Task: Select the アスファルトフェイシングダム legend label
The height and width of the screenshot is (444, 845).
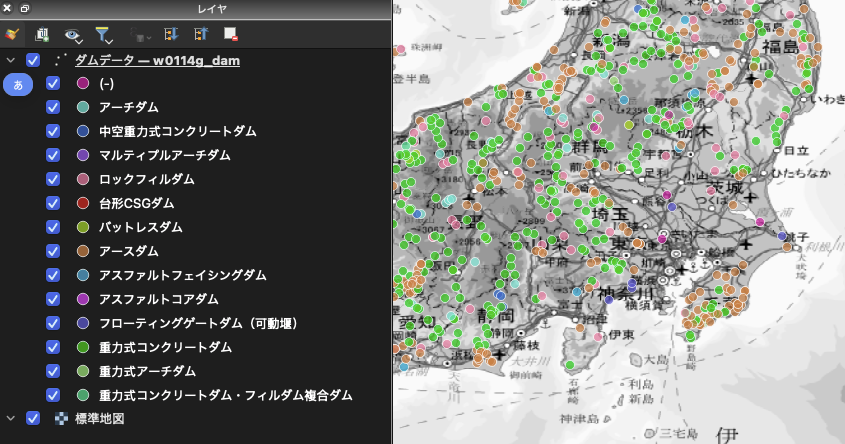Action: click(183, 275)
